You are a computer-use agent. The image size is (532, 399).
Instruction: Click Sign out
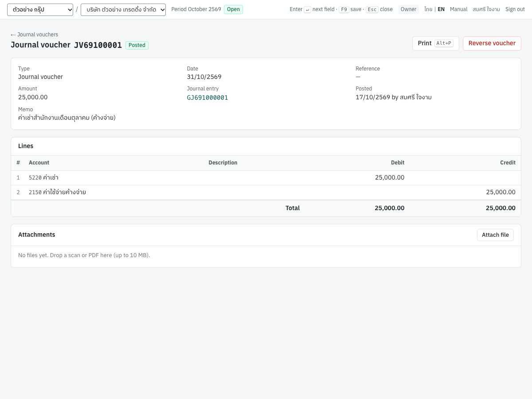(515, 9)
